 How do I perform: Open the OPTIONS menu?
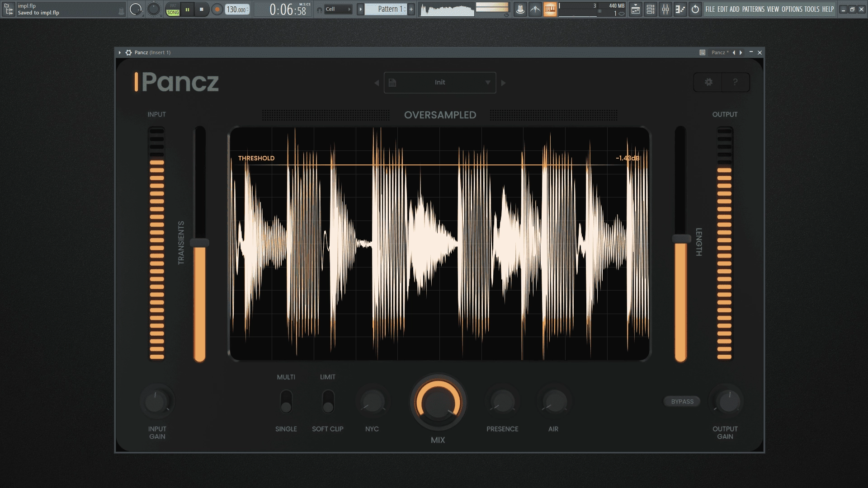point(792,9)
